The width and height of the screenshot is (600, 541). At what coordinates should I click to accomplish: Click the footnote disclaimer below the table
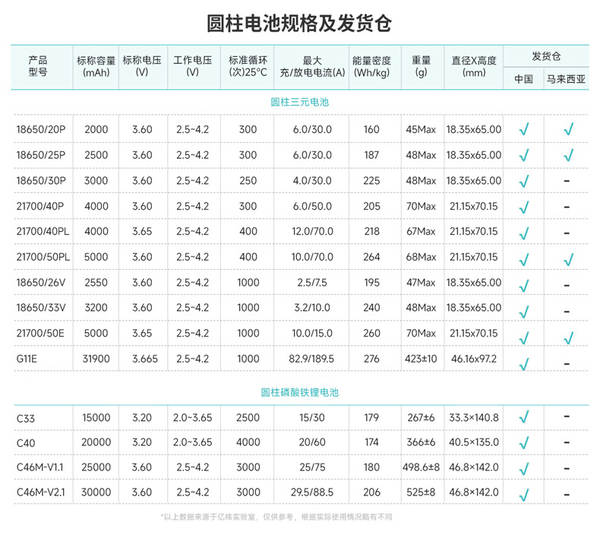coord(276,517)
